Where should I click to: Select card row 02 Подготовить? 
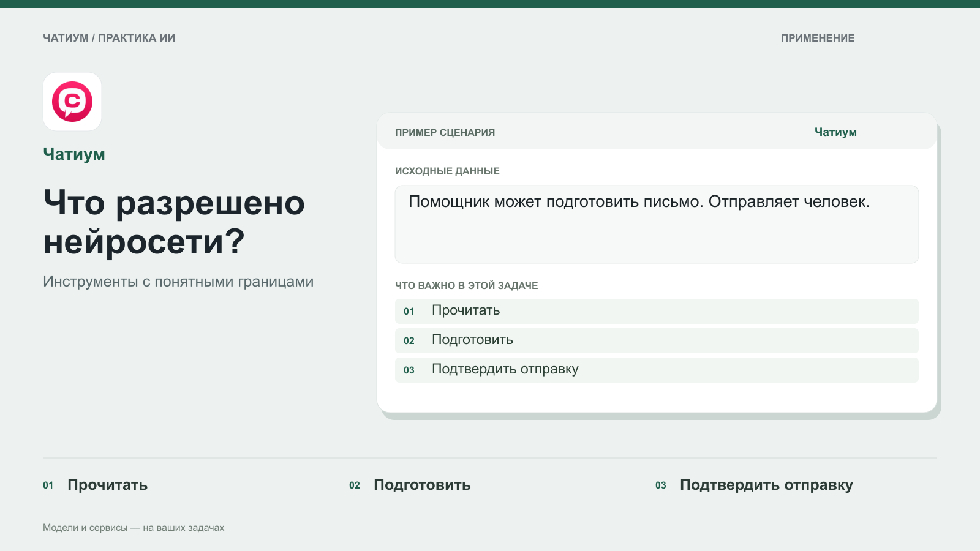click(657, 340)
